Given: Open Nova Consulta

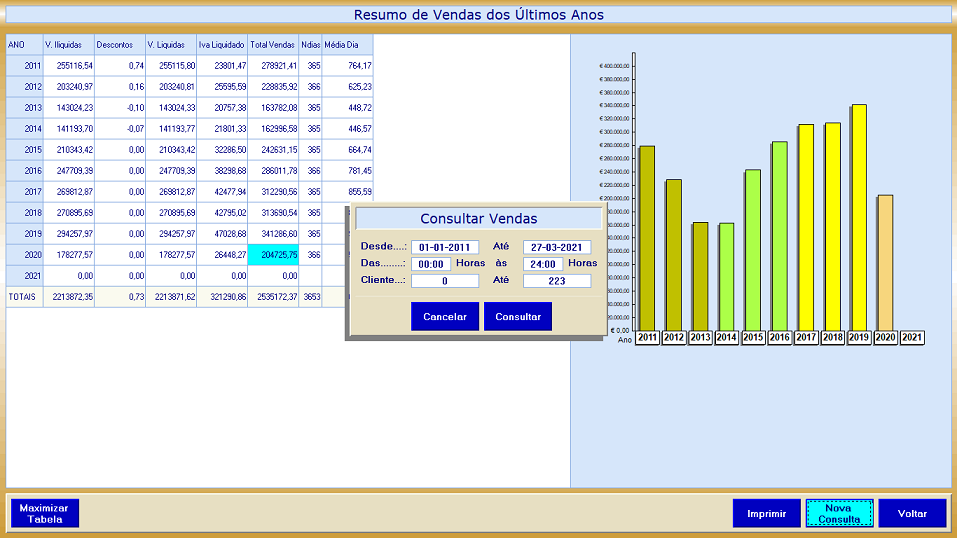Looking at the screenshot, I should pos(839,513).
